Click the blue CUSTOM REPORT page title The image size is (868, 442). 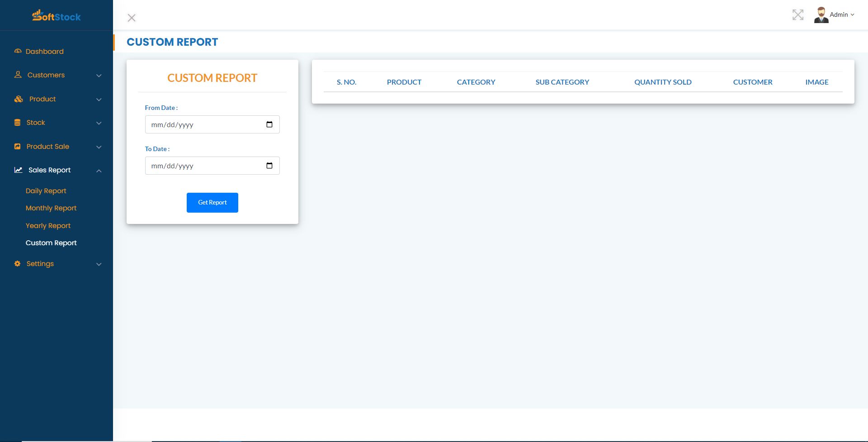(172, 42)
